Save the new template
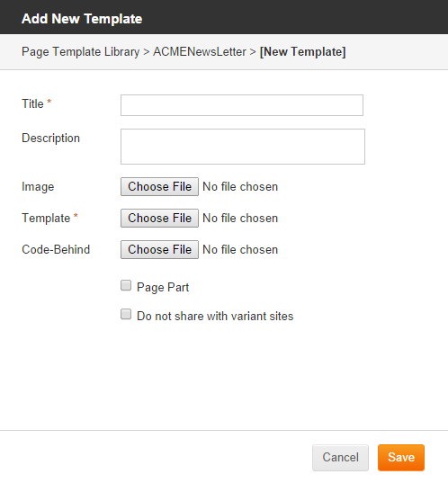This screenshot has width=448, height=483. pyautogui.click(x=401, y=458)
